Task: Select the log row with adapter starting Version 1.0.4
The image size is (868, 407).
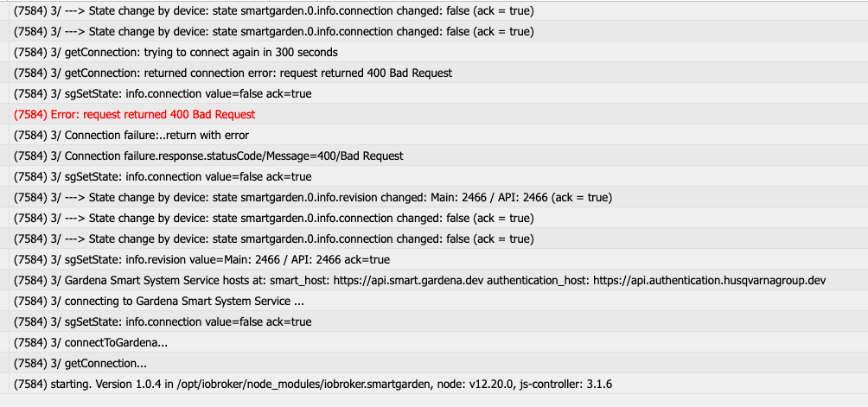Action: [x=438, y=384]
